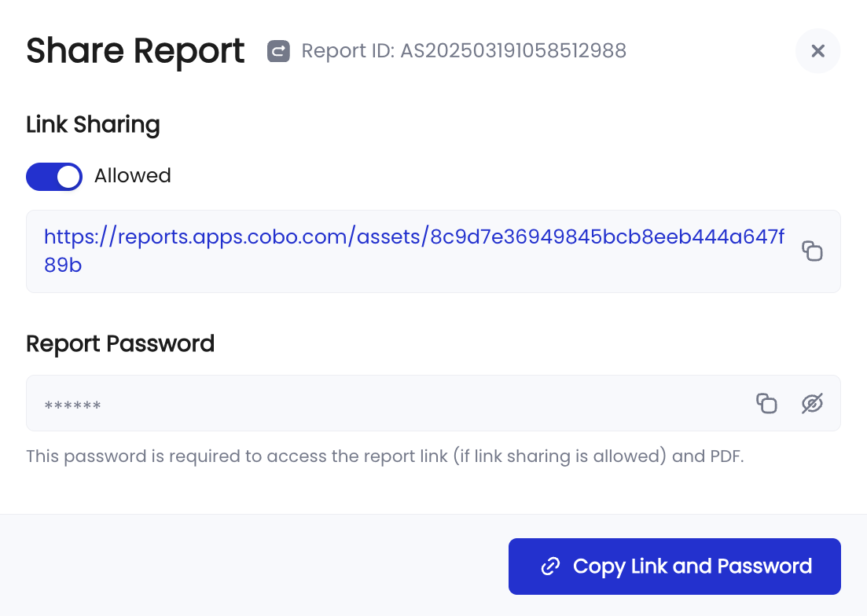867x616 pixels.
Task: Turn off the Link Sharing toggle
Action: (x=54, y=177)
